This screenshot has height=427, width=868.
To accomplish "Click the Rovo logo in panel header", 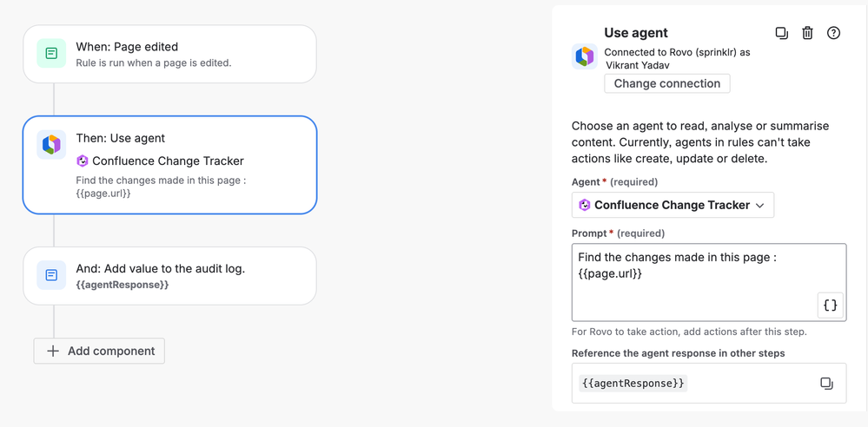I will pos(584,56).
